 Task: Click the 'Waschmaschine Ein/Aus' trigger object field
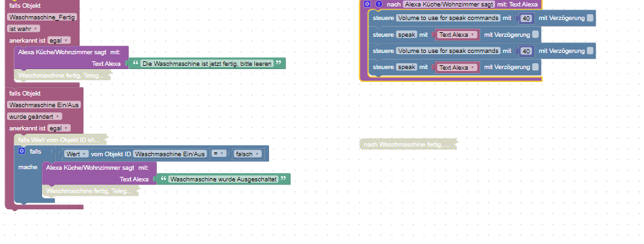(44, 105)
